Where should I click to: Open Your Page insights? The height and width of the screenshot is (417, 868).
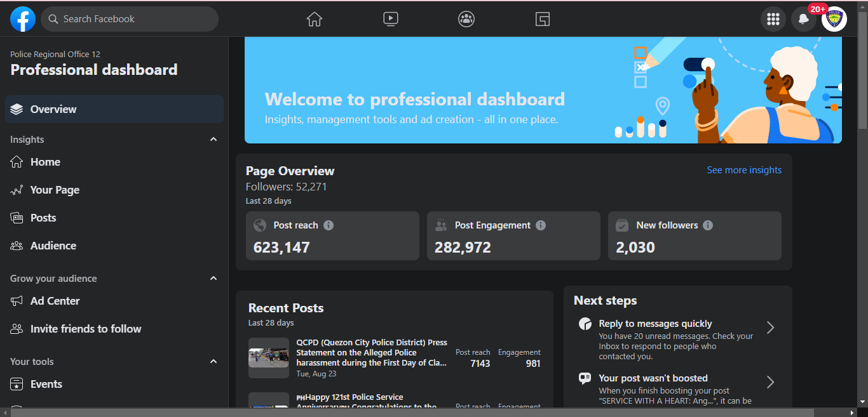(x=114, y=190)
